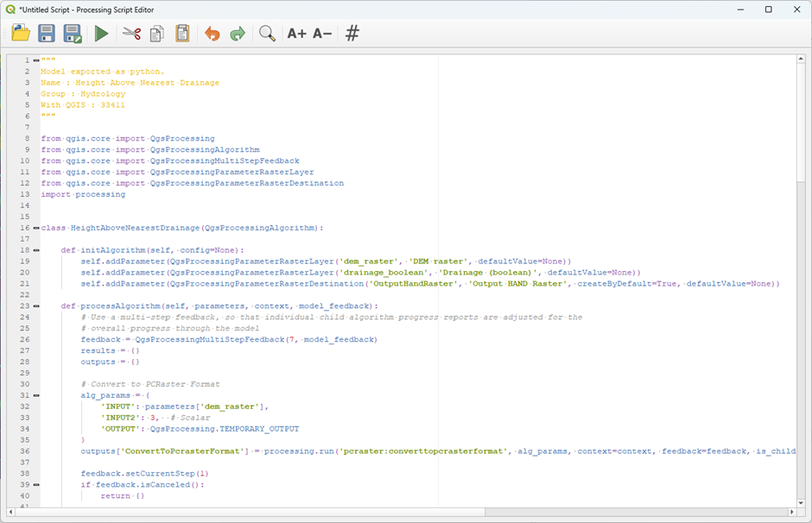The height and width of the screenshot is (523, 812).
Task: Decrease editor font size with A−
Action: (x=322, y=34)
